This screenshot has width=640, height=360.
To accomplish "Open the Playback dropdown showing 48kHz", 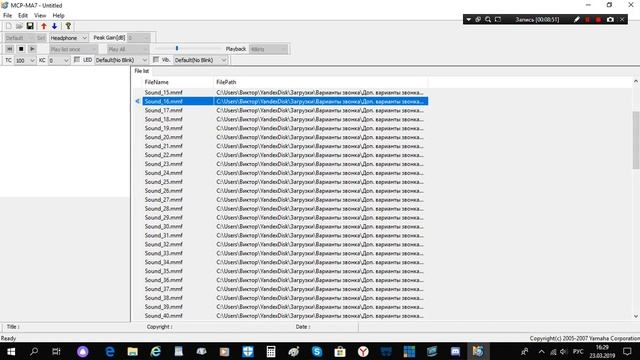I will (x=268, y=49).
